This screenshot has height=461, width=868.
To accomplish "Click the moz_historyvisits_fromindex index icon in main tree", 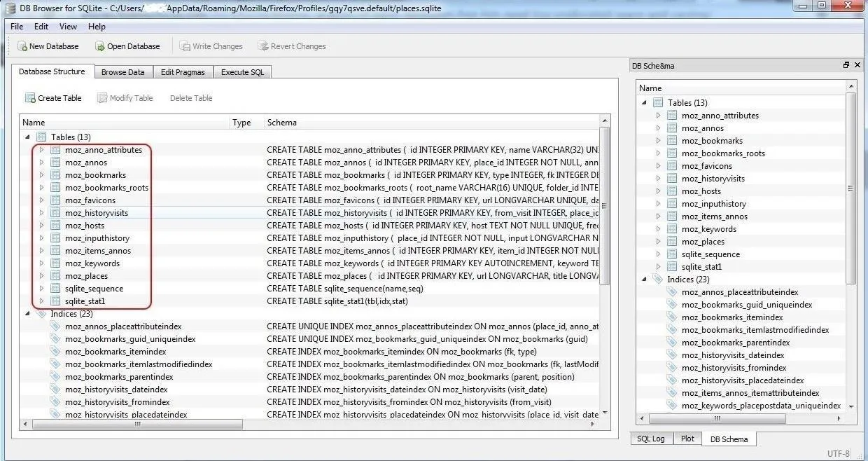I will pos(55,402).
